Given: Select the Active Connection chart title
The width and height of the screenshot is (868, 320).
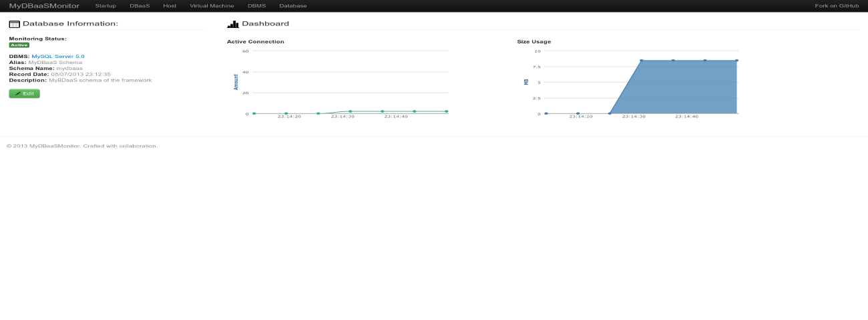Looking at the screenshot, I should tap(256, 41).
